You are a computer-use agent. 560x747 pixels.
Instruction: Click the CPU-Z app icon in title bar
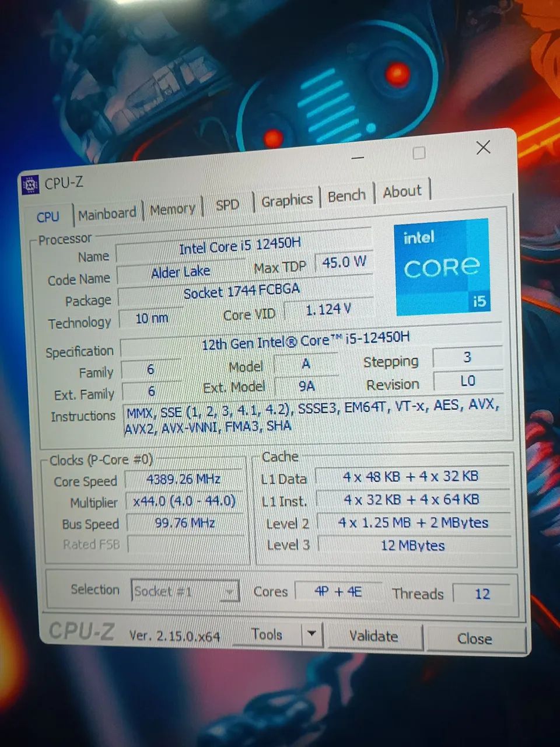30,185
